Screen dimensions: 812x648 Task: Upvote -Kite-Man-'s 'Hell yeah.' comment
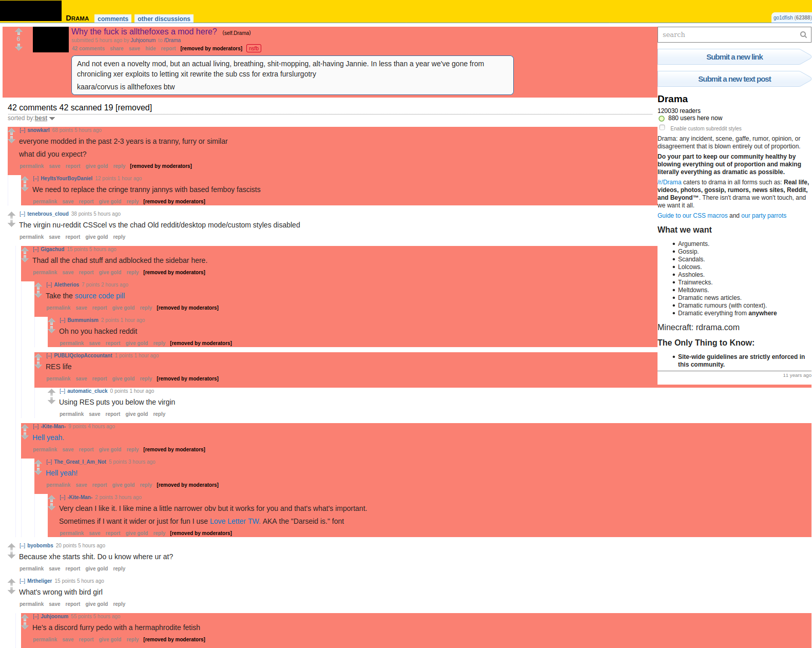point(25,428)
